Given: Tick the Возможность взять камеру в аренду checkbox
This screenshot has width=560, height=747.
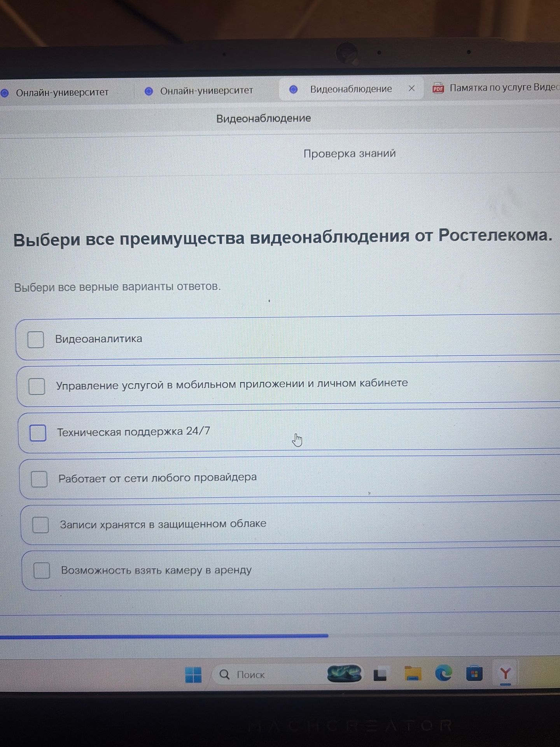Looking at the screenshot, I should (42, 570).
